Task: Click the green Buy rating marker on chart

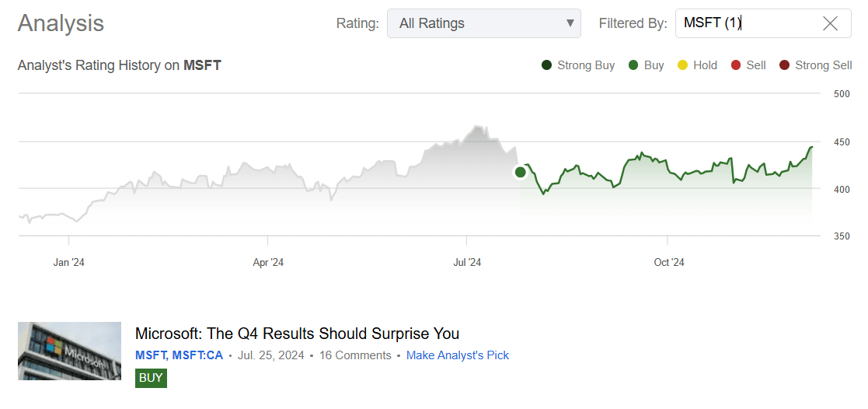Action: point(520,172)
